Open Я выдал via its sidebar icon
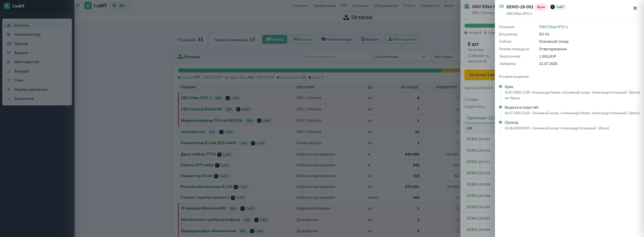644x237 pixels. (9, 71)
